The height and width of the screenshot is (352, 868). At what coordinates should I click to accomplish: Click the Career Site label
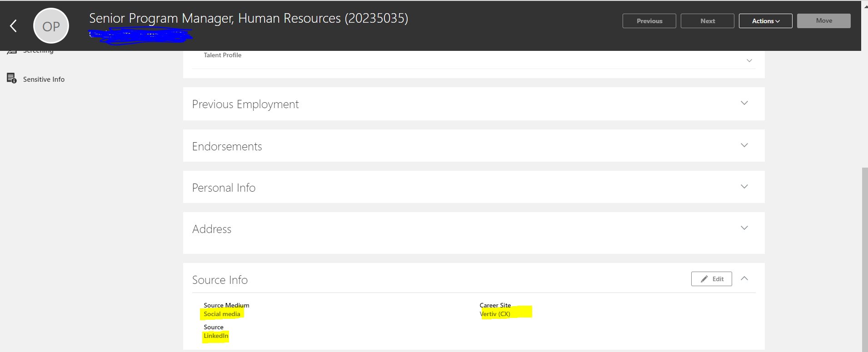click(x=495, y=305)
